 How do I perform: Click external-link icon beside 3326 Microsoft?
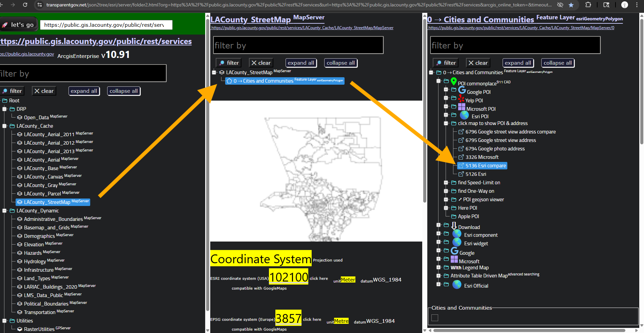461,157
